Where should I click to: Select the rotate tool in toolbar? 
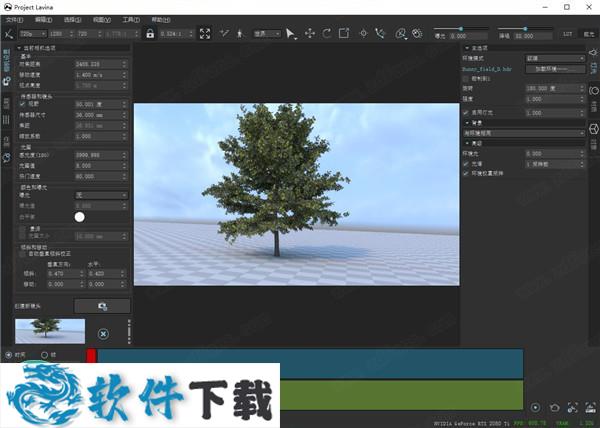[327, 33]
